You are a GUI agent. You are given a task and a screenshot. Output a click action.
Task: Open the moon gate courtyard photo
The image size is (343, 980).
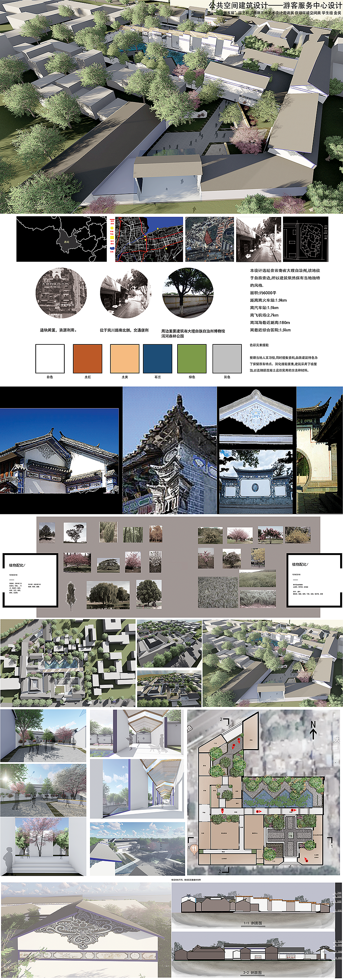319,450
